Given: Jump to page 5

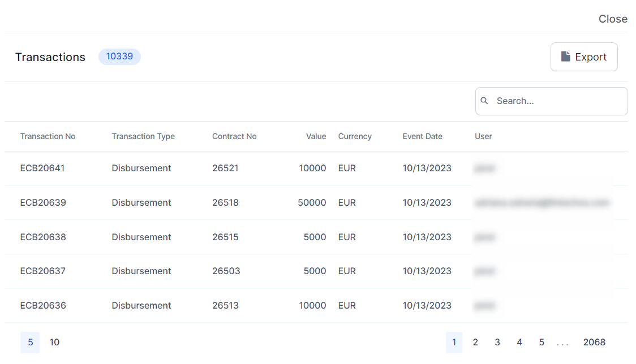Looking at the screenshot, I should 542,343.
